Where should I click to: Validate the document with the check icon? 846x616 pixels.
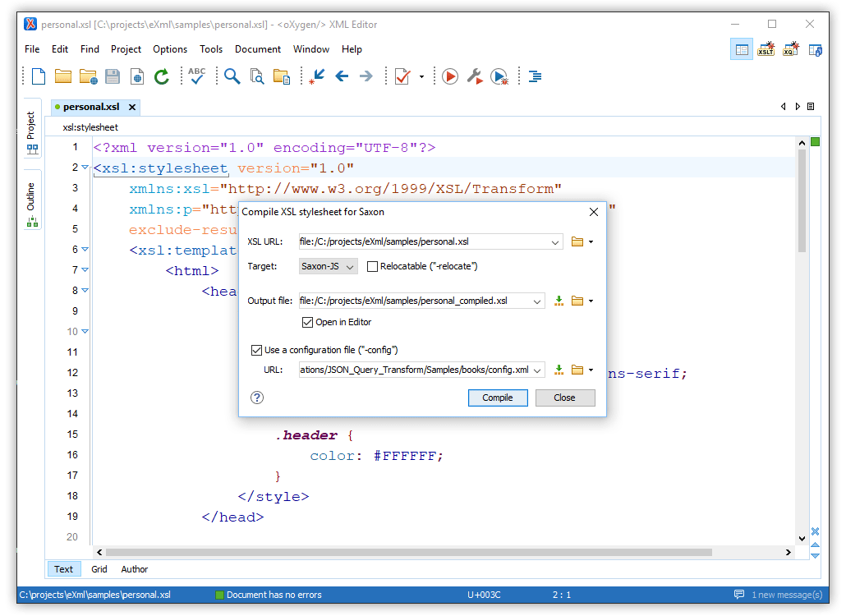pyautogui.click(x=402, y=76)
